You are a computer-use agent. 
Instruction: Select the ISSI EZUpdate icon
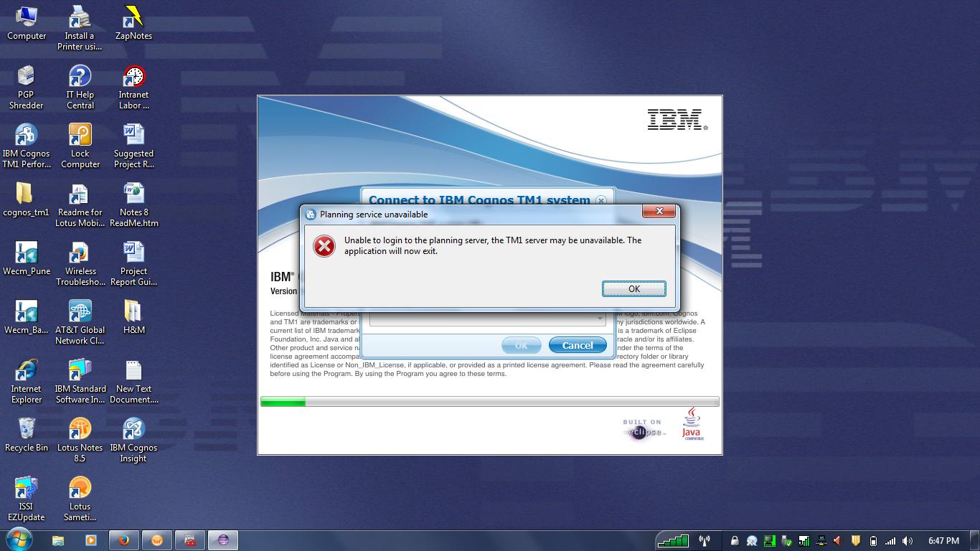point(27,499)
